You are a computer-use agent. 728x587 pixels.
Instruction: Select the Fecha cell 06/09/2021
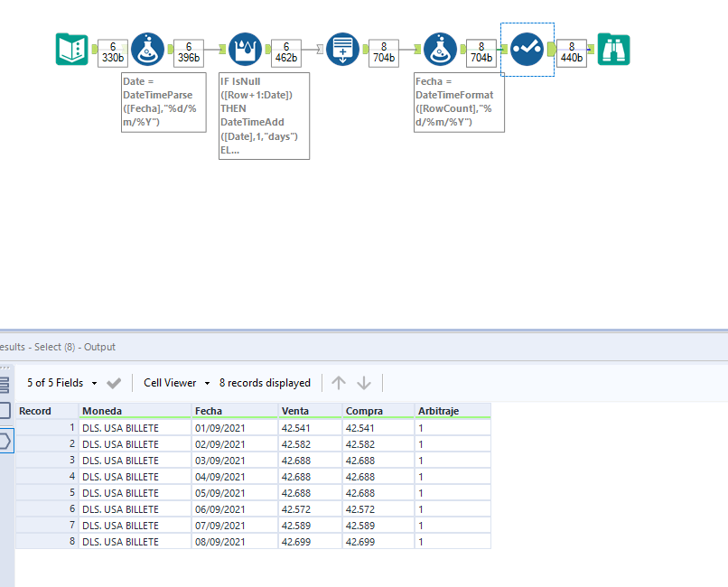click(235, 509)
